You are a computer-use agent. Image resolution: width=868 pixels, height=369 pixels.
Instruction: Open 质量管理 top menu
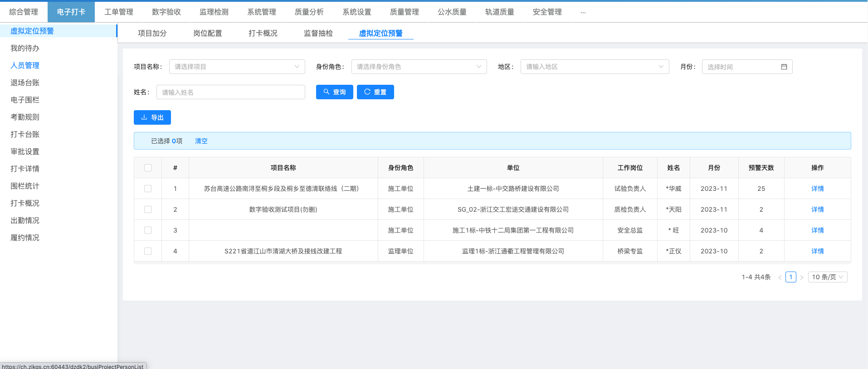click(405, 12)
